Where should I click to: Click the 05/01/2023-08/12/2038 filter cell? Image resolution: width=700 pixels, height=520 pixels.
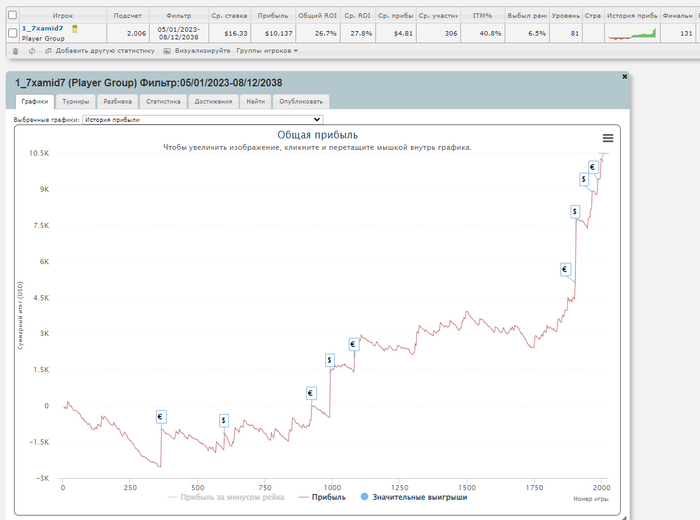pyautogui.click(x=179, y=33)
